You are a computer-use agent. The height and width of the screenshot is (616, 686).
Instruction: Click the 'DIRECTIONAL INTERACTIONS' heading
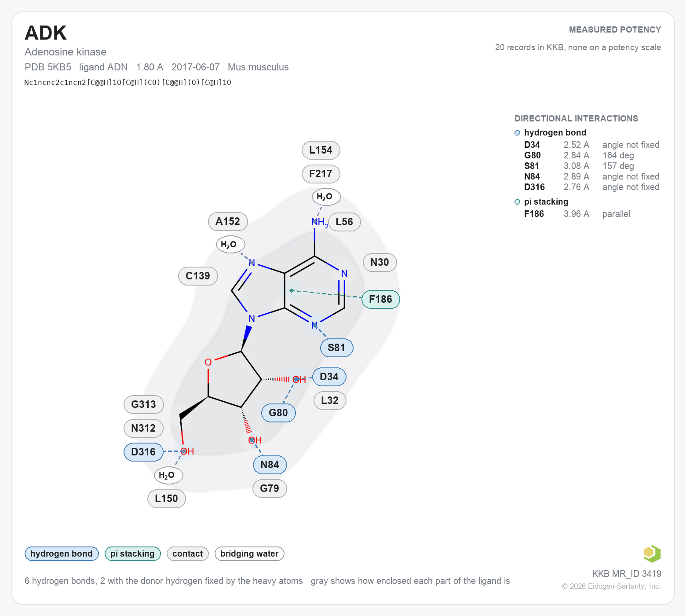[576, 118]
